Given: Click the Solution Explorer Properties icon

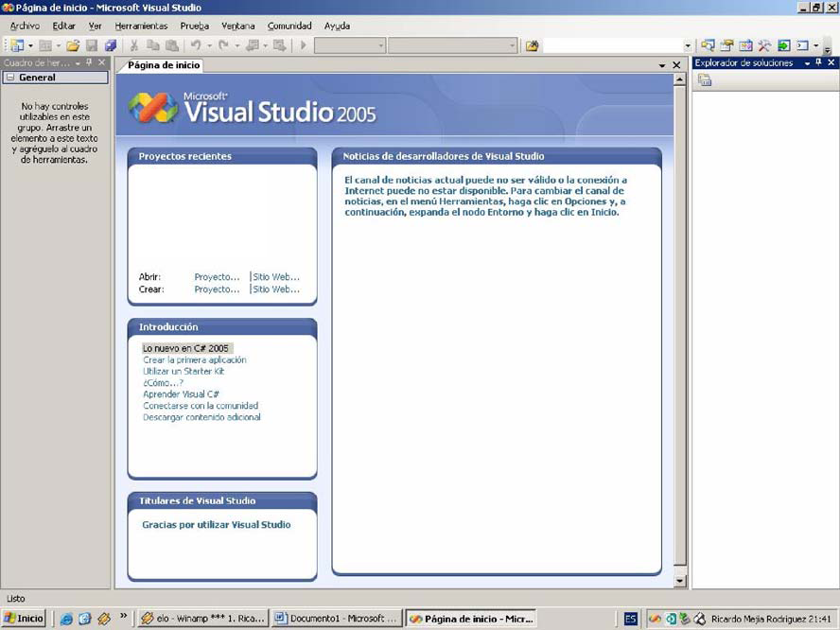Looking at the screenshot, I should click(x=705, y=80).
